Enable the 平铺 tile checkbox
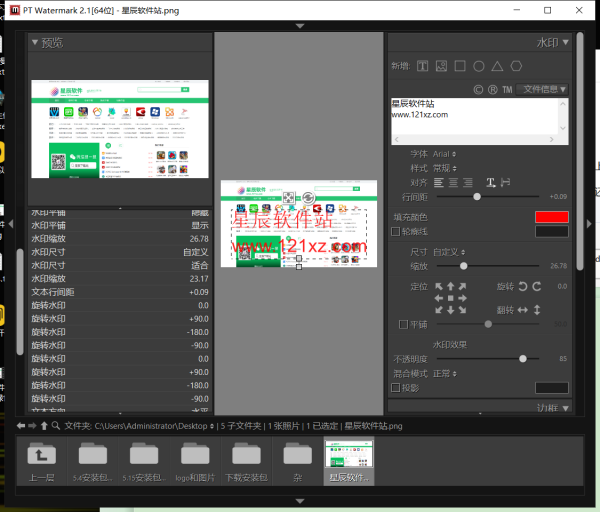Viewport: 600px width, 512px height. (403, 324)
